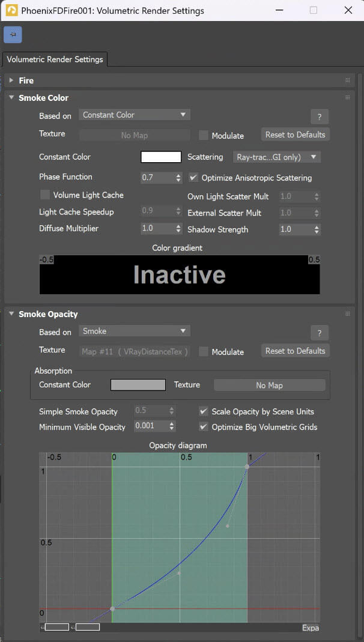Click the Absorption Texture No Map button
The height and width of the screenshot is (642, 364).
pyautogui.click(x=270, y=385)
